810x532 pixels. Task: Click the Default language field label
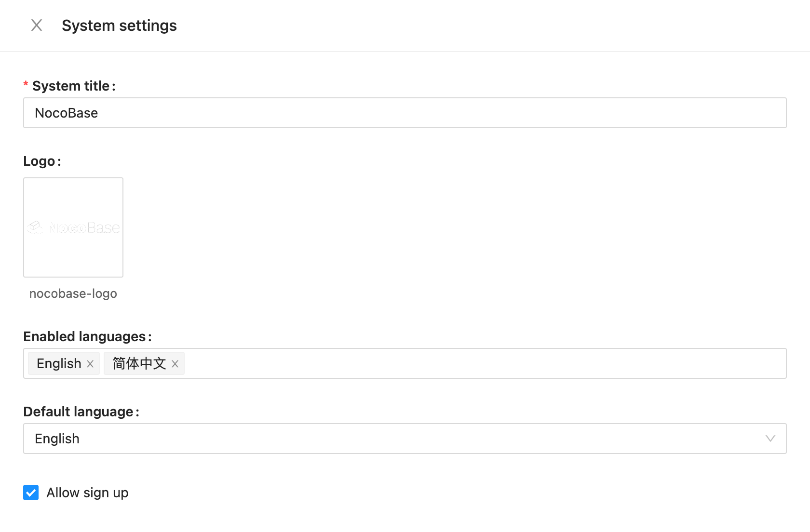click(x=78, y=412)
